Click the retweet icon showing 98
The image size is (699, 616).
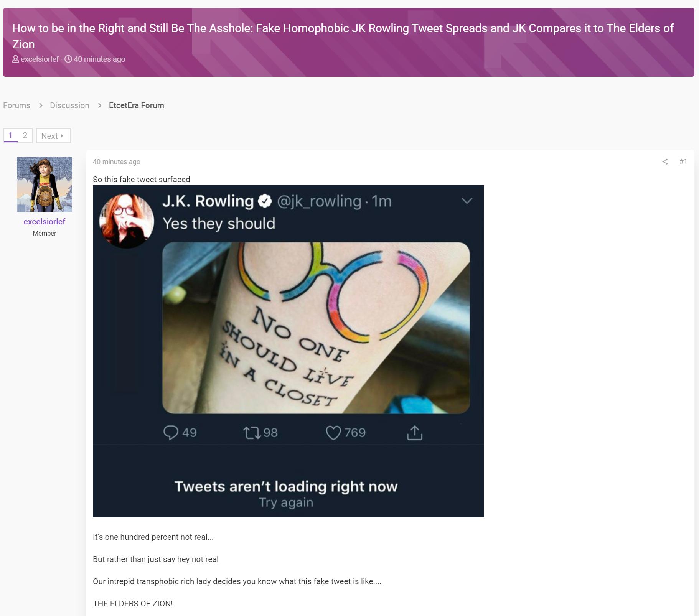[x=252, y=433]
